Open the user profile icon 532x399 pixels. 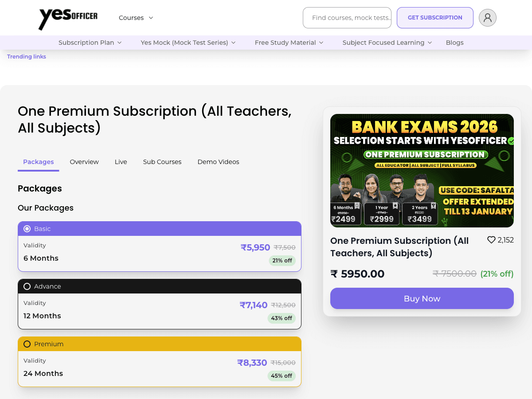488,18
